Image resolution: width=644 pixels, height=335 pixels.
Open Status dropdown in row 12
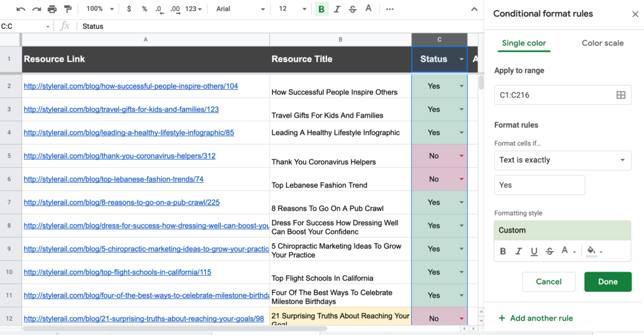pos(461,319)
